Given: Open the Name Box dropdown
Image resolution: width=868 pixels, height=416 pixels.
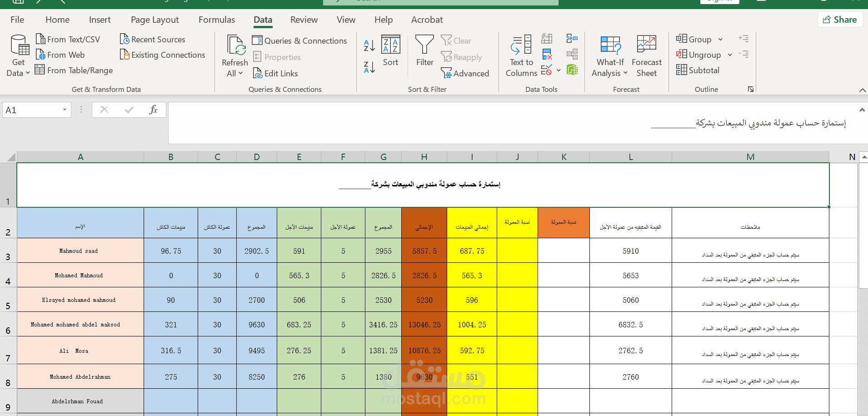Looking at the screenshot, I should point(65,110).
